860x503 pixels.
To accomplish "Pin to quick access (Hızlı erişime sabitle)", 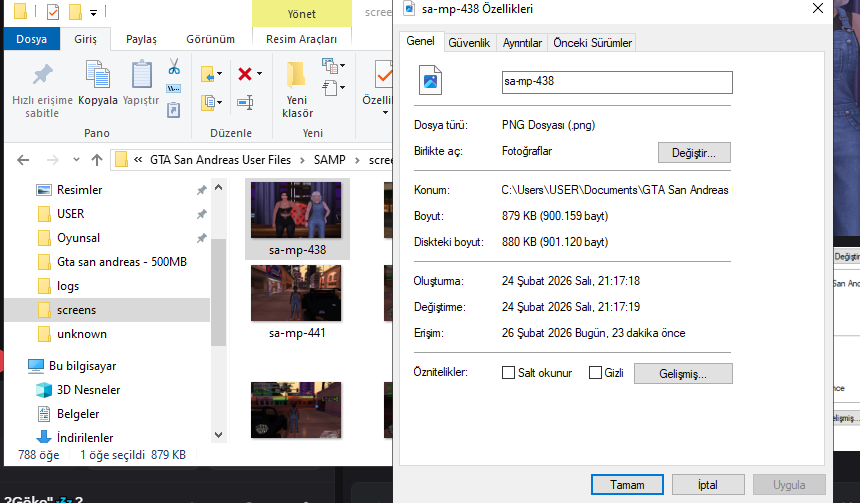I will point(42,91).
